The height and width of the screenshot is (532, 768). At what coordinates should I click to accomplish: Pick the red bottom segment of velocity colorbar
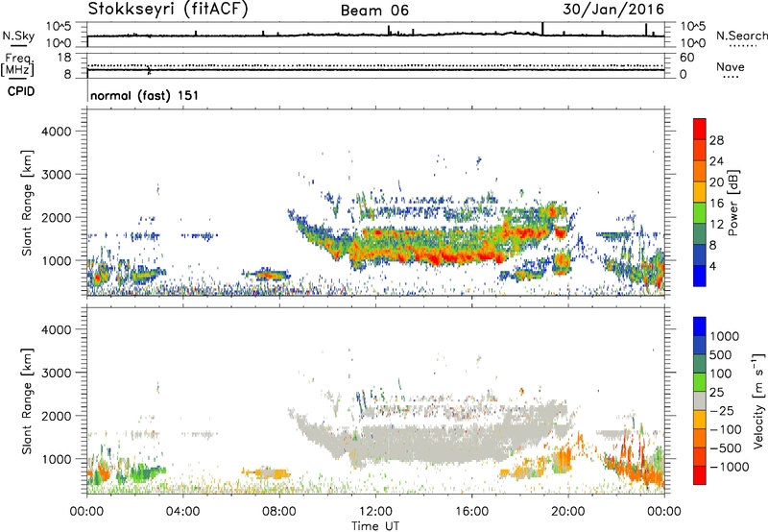(x=700, y=475)
